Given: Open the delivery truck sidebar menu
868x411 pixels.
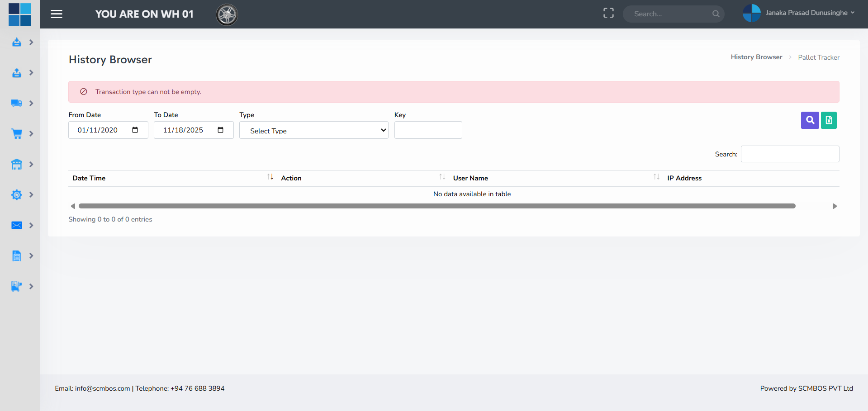Looking at the screenshot, I should click(x=17, y=104).
